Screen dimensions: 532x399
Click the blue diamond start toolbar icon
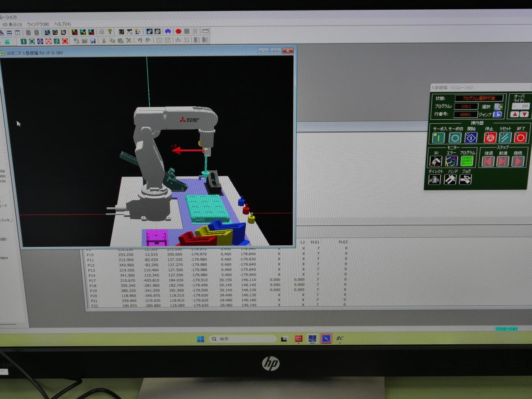click(40, 41)
